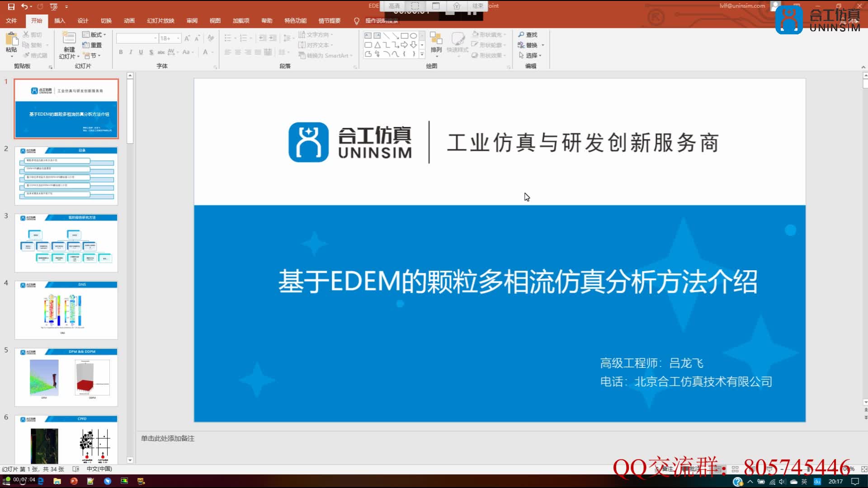The image size is (868, 488).
Task: Switch to the 插入 insert tab
Action: tap(60, 21)
